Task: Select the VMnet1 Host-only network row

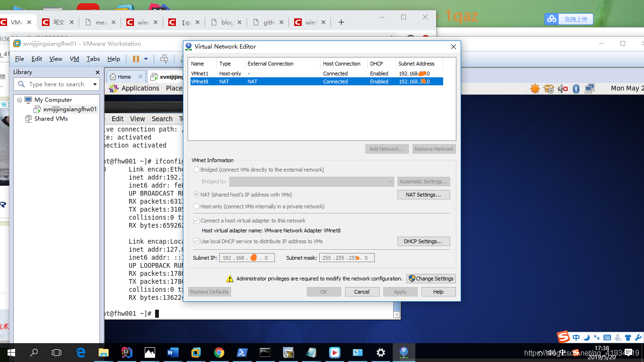Action: (x=316, y=74)
